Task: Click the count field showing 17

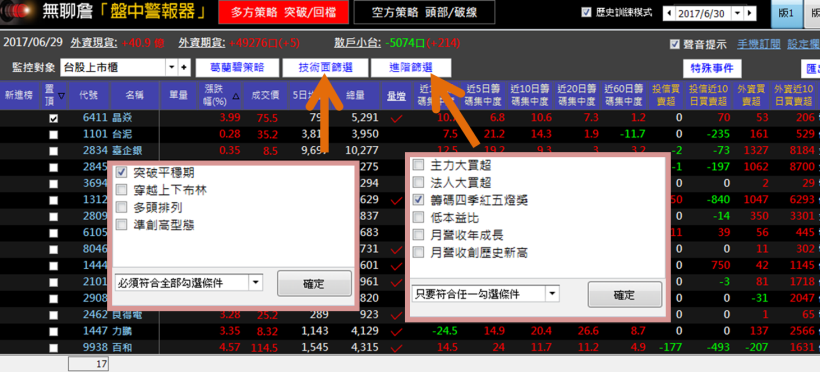Action: pos(87,364)
